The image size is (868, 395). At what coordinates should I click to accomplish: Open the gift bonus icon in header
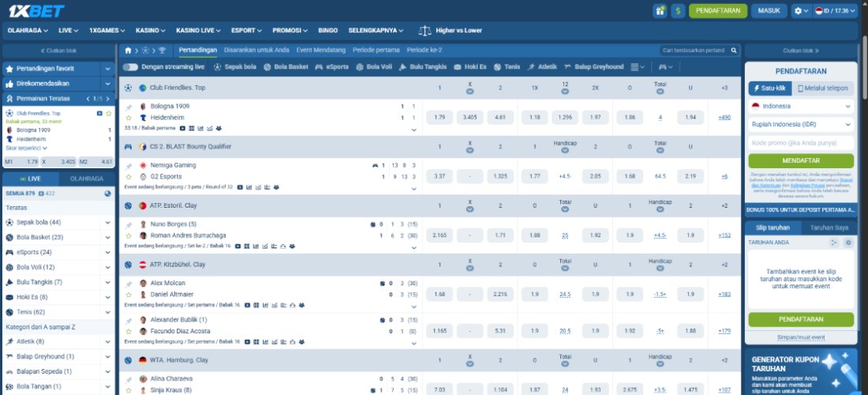pos(660,10)
